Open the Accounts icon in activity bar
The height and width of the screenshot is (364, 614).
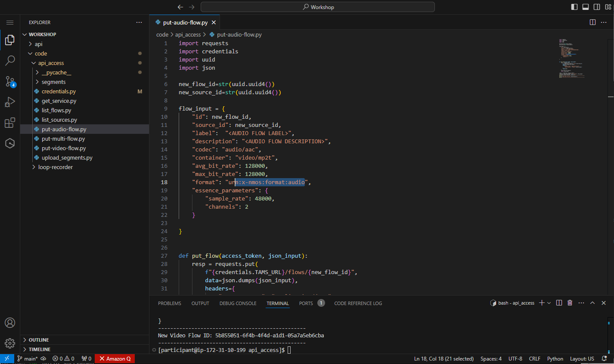pyautogui.click(x=10, y=323)
